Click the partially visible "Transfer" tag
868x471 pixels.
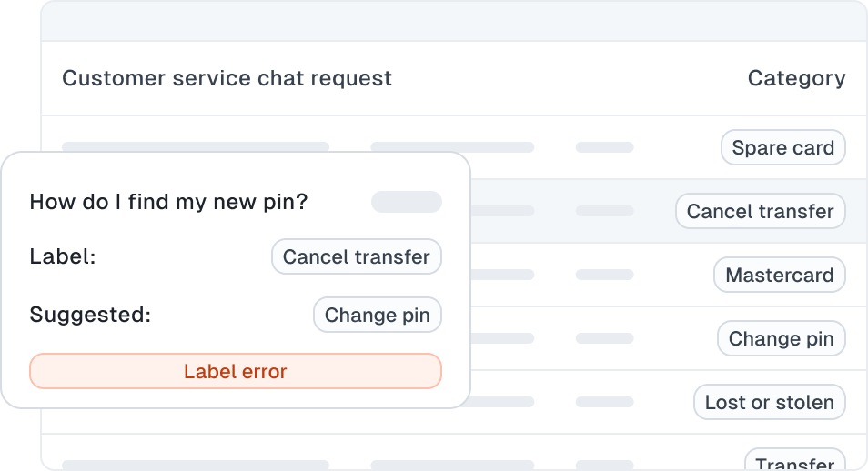click(794, 462)
